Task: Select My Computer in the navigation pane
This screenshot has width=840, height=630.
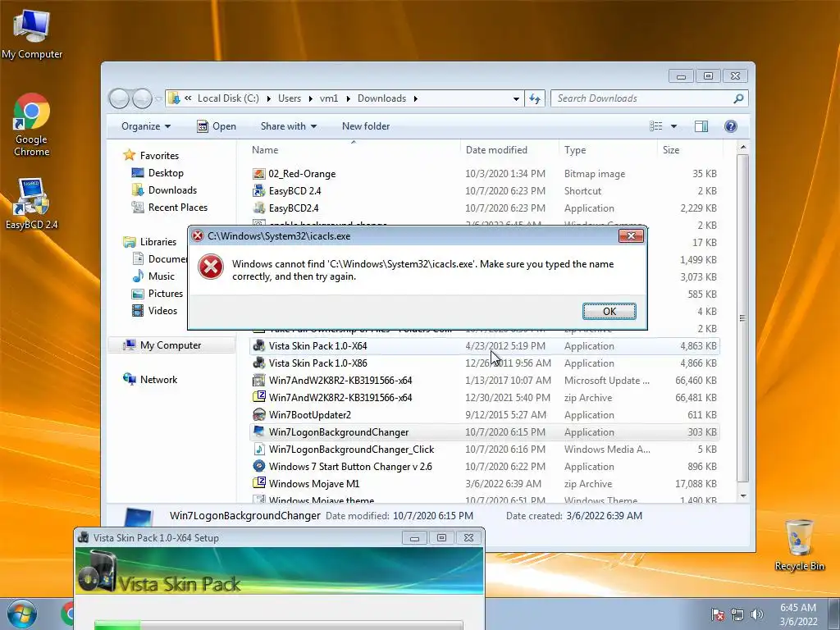Action: (x=171, y=345)
